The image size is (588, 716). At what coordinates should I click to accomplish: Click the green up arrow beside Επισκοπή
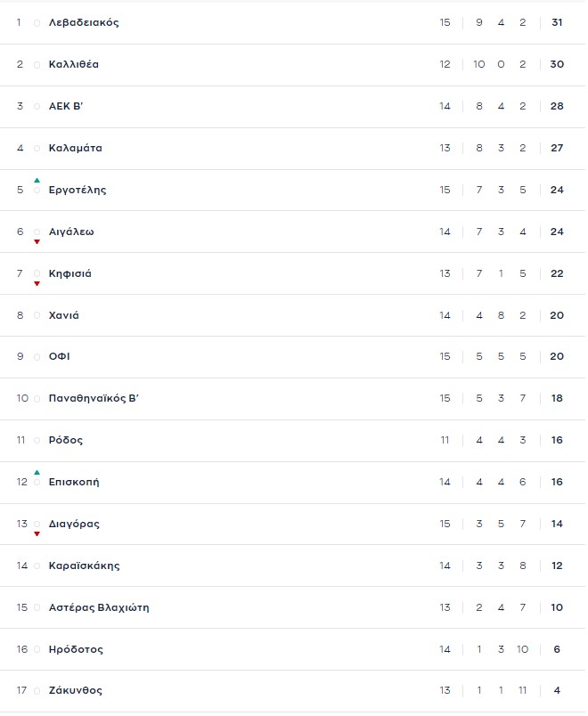(x=37, y=473)
